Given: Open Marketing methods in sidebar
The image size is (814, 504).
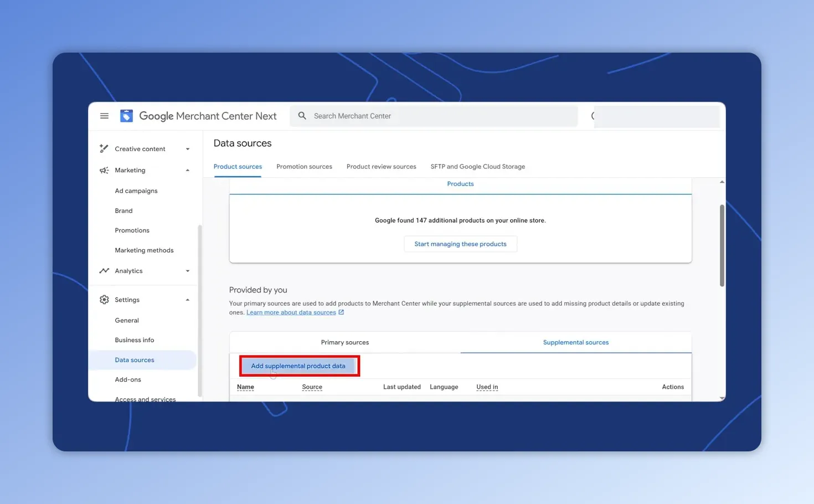Looking at the screenshot, I should [144, 250].
